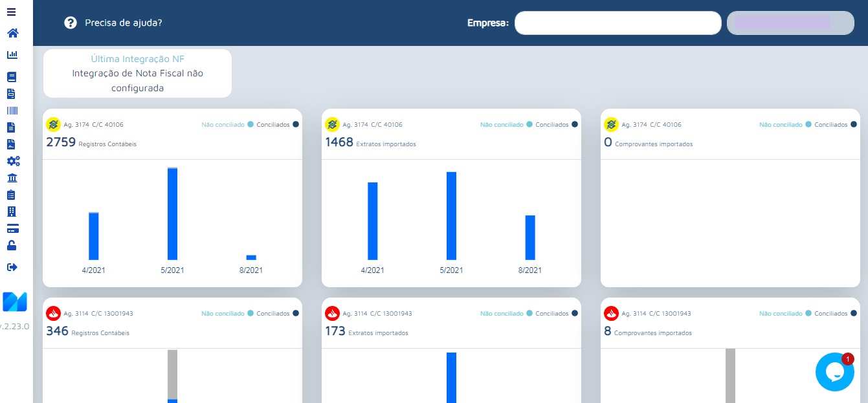Select the bank building icon
This screenshot has height=403, width=868.
click(12, 178)
